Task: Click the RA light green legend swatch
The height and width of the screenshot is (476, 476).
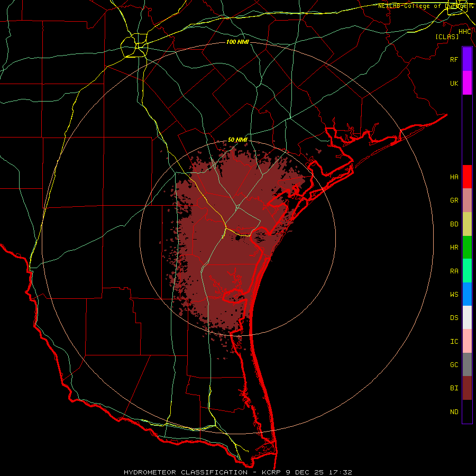Action: pos(467,271)
